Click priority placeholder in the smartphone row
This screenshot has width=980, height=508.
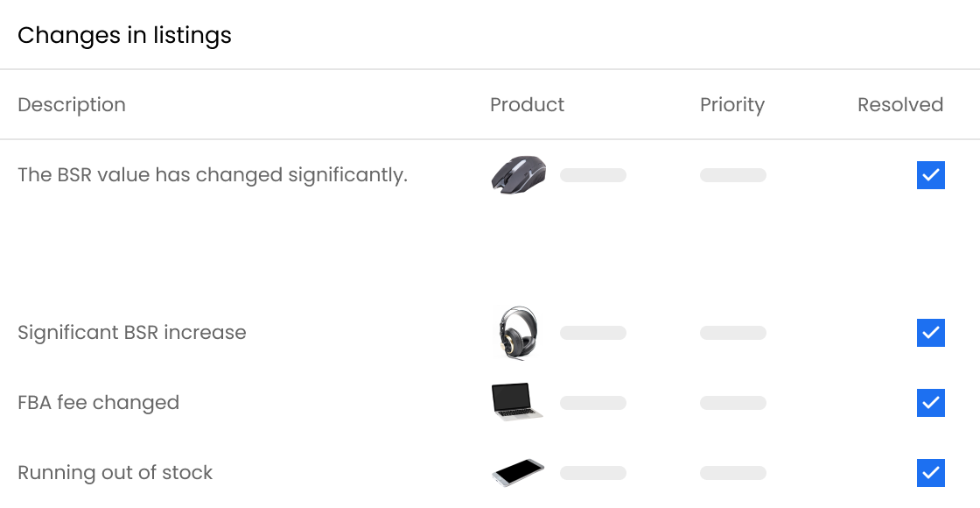pyautogui.click(x=733, y=473)
